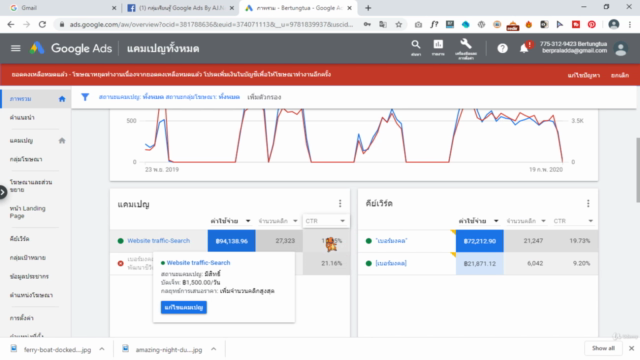Open จำนวนคลิก dropdown in campaign card
Image resolution: width=640 pixels, height=360 pixels.
pos(278,221)
